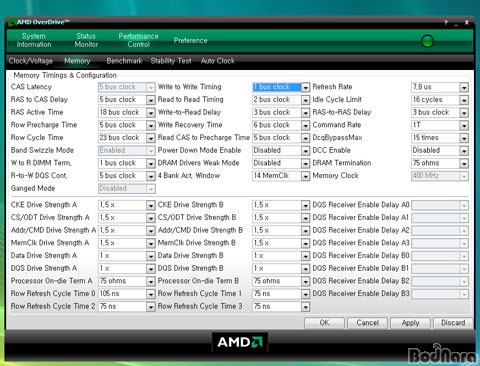Open the DCC Enable dropdown
This screenshot has width=480, height=366.
pos(464,150)
